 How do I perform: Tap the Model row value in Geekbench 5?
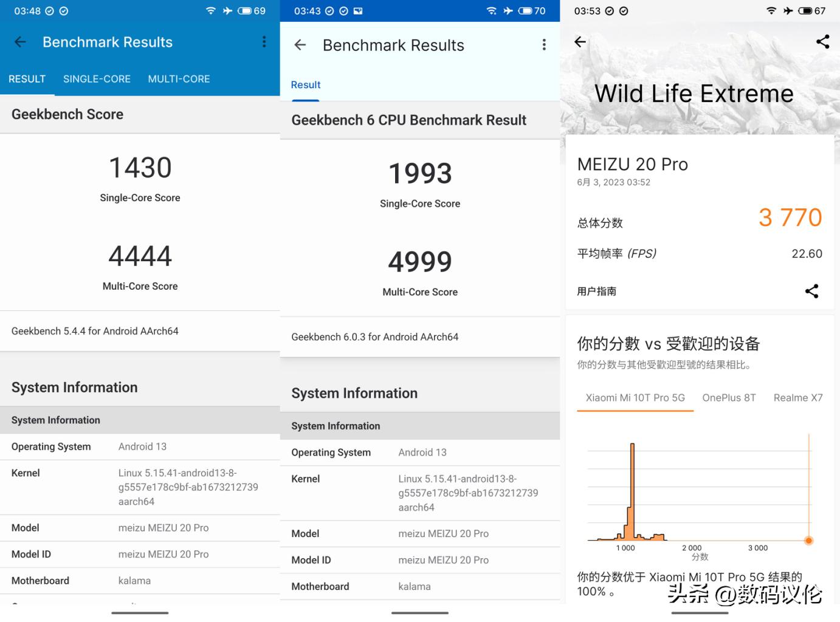click(x=164, y=528)
